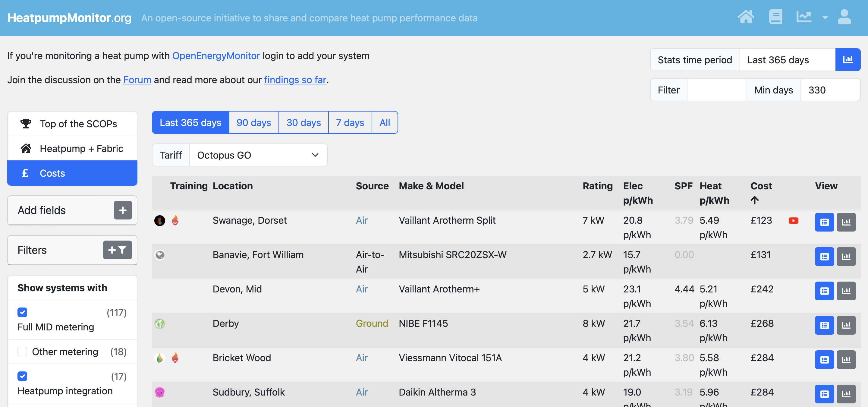Open the chart view for Sudbury, Suffolk
Image resolution: width=868 pixels, height=407 pixels.
[x=846, y=394]
